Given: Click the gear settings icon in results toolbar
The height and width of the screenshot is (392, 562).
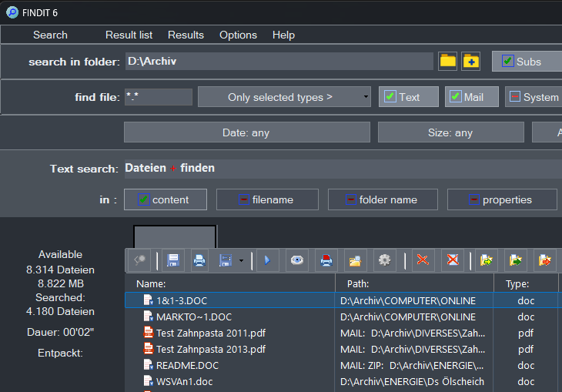Looking at the screenshot, I should pyautogui.click(x=384, y=260).
